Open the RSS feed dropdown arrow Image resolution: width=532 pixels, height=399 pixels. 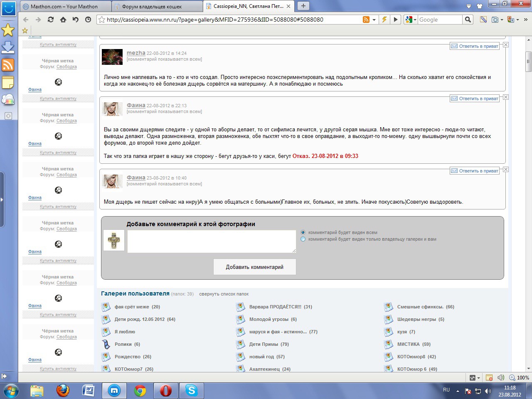pos(374,20)
